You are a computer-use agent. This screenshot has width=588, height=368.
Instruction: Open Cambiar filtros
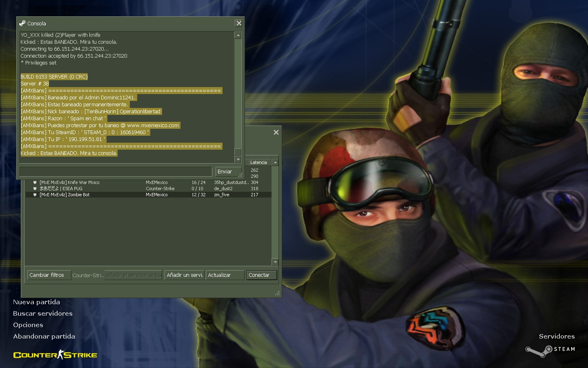[49, 275]
